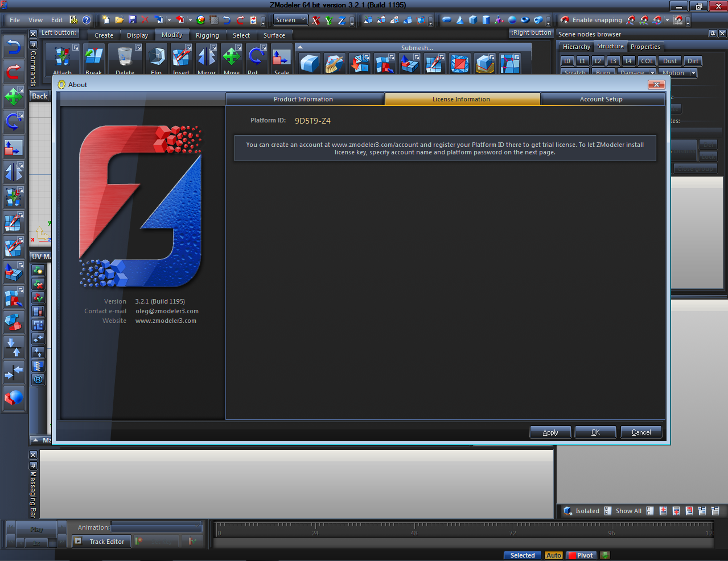Select the brush cleanup tool in Submesh panel
Image resolution: width=728 pixels, height=561 pixels.
(334, 64)
